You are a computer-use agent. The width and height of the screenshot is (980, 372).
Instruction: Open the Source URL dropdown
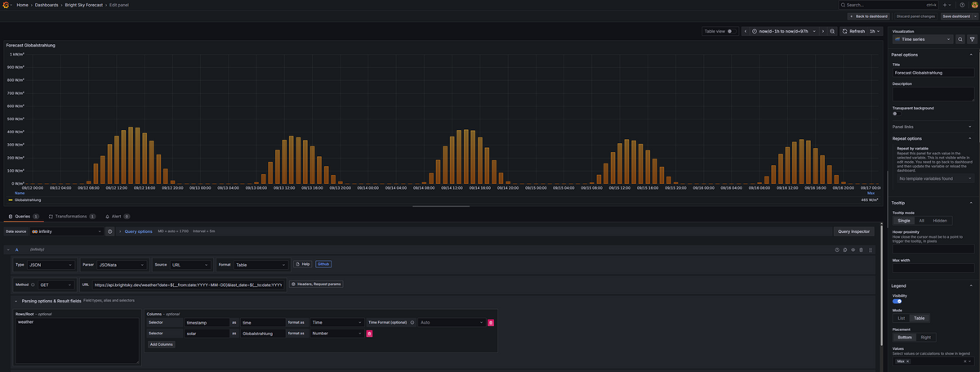pos(192,265)
